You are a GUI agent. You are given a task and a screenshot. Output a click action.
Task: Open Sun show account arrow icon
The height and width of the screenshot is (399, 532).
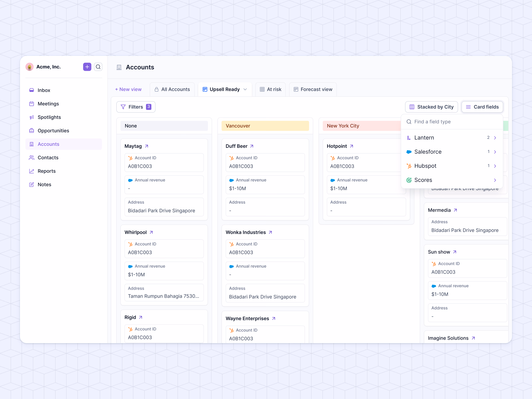(455, 252)
